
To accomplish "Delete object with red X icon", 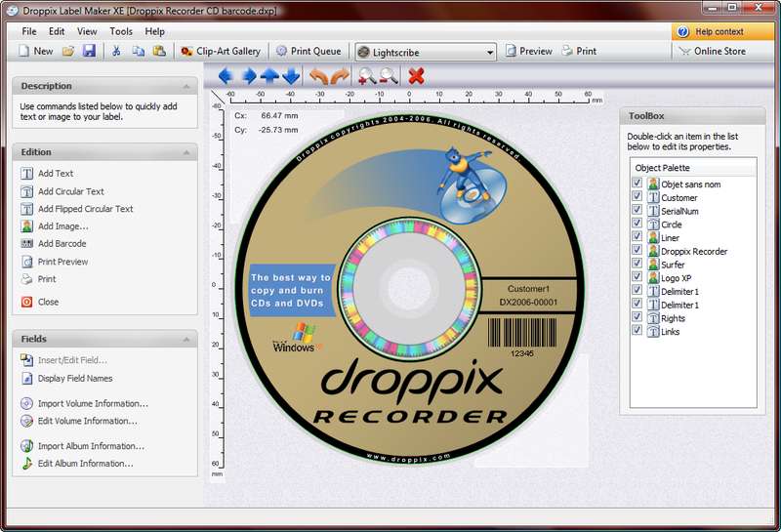I will click(x=417, y=76).
